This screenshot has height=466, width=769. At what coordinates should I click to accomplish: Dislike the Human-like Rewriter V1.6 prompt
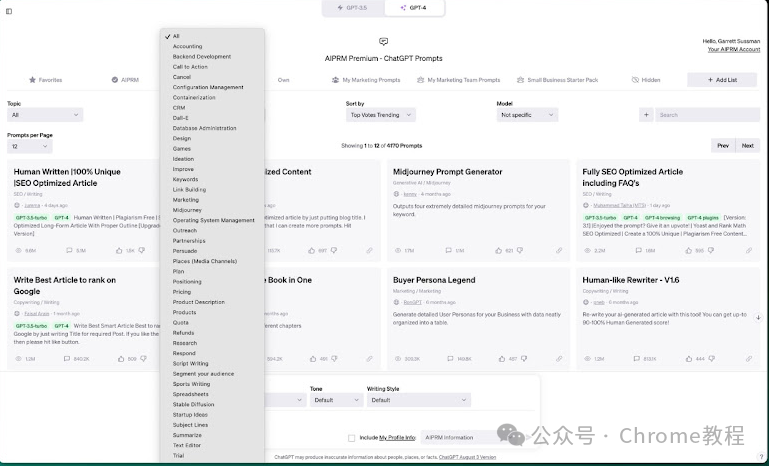coord(711,359)
